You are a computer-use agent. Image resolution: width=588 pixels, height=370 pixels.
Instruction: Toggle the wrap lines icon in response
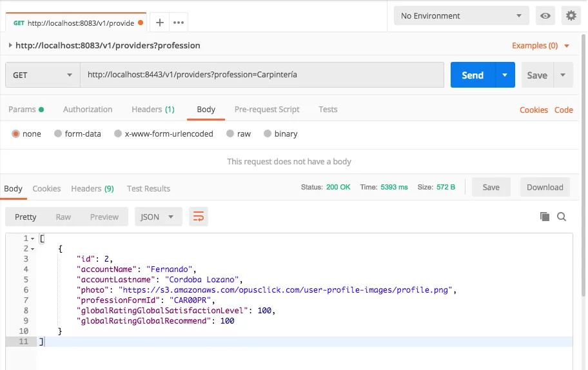coord(199,217)
